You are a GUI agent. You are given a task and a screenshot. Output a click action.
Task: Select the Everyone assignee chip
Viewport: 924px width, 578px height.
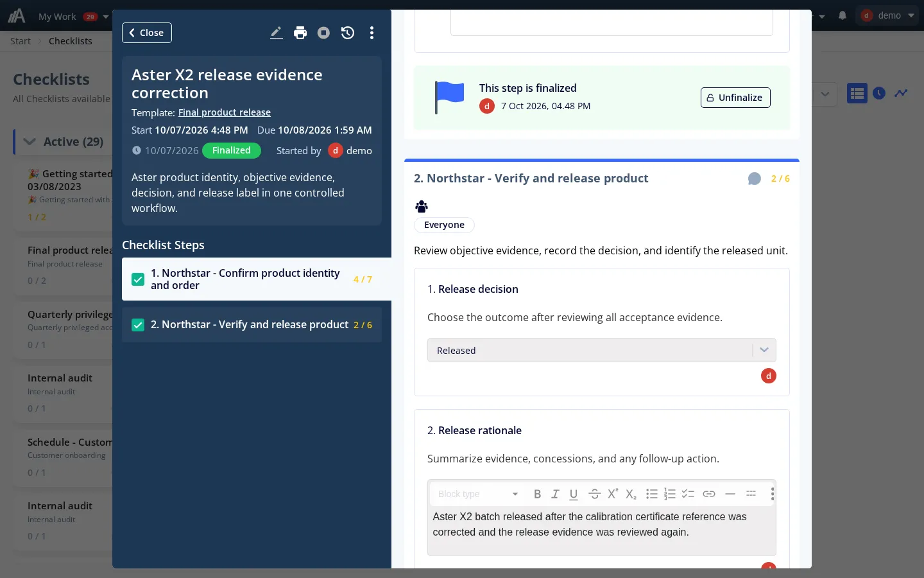pyautogui.click(x=444, y=225)
